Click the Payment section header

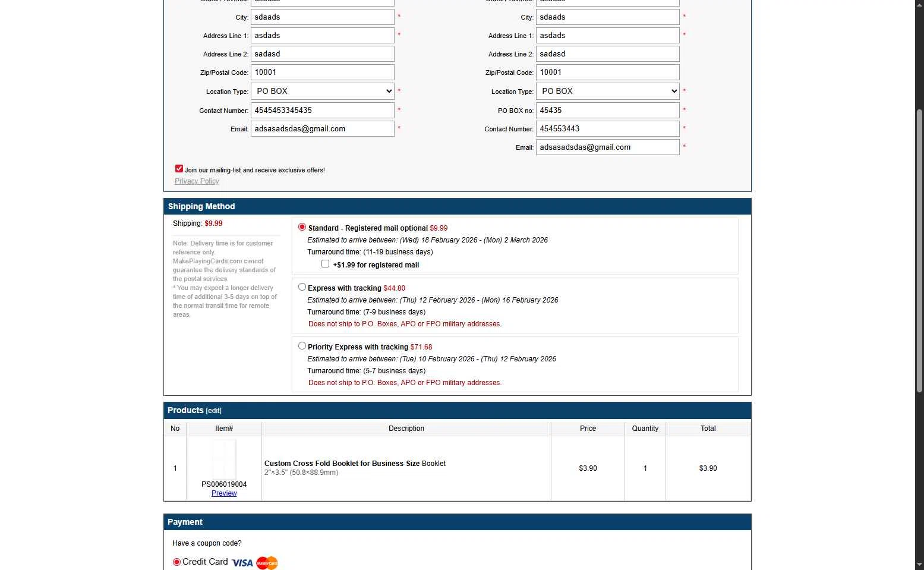pyautogui.click(x=458, y=522)
